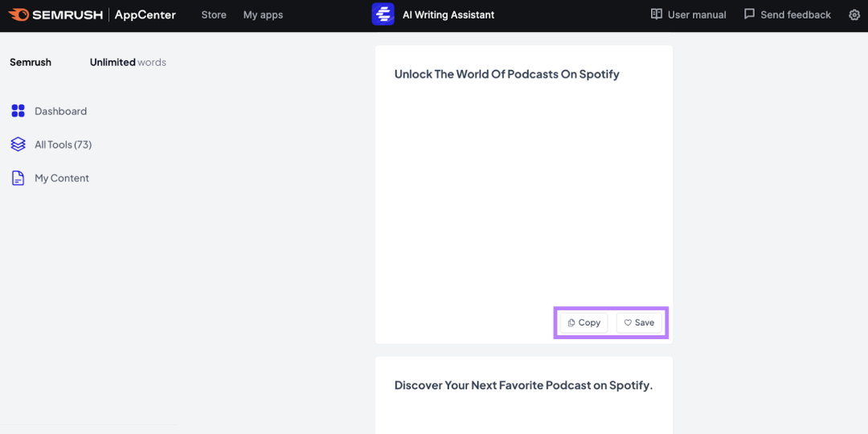The image size is (868, 434).
Task: Go to My apps
Action: tap(263, 15)
